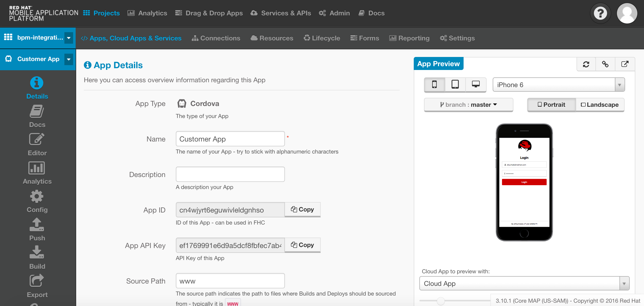Viewport: 644px width, 306px height.
Task: Open the branch master dropdown
Action: coord(468,105)
